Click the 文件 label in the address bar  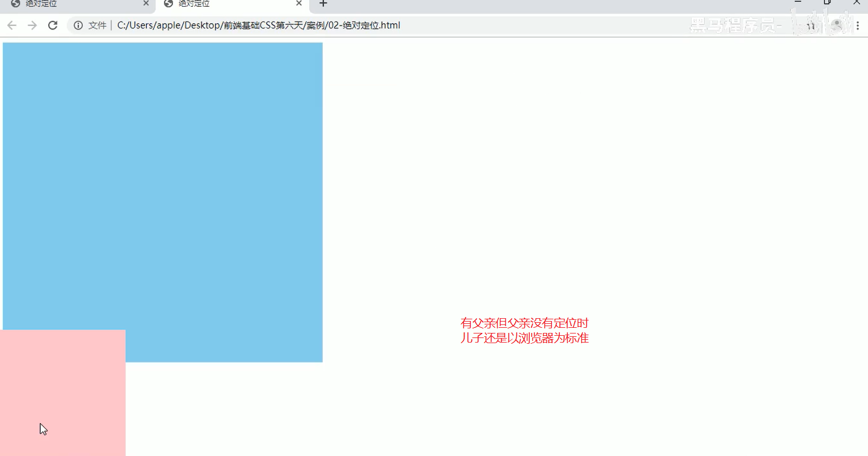point(96,25)
